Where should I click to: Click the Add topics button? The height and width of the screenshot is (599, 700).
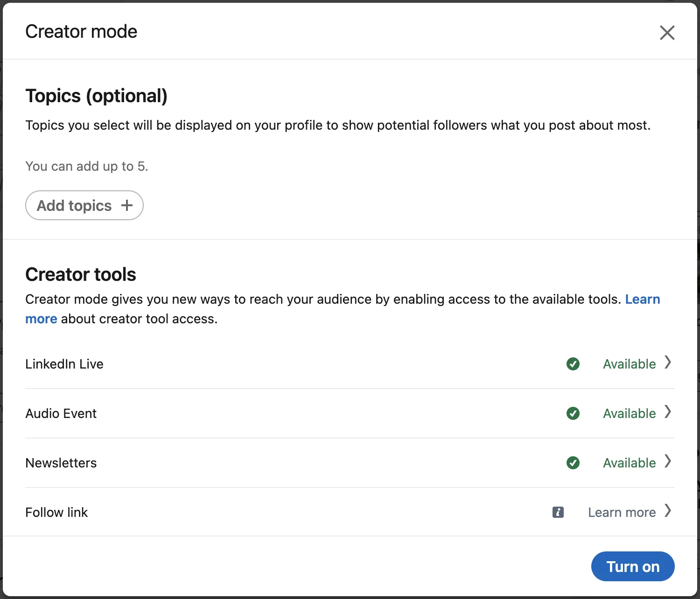tap(84, 205)
